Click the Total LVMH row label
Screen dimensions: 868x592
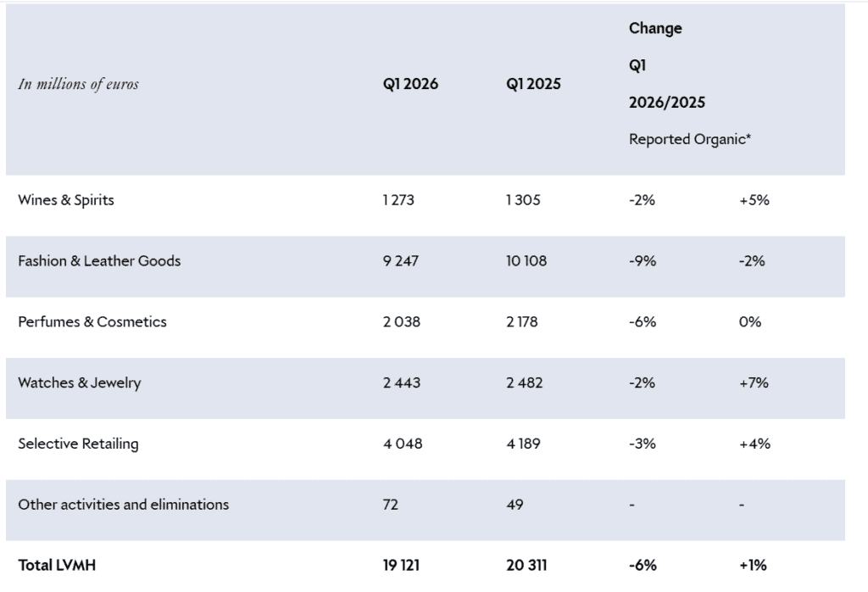click(x=57, y=565)
